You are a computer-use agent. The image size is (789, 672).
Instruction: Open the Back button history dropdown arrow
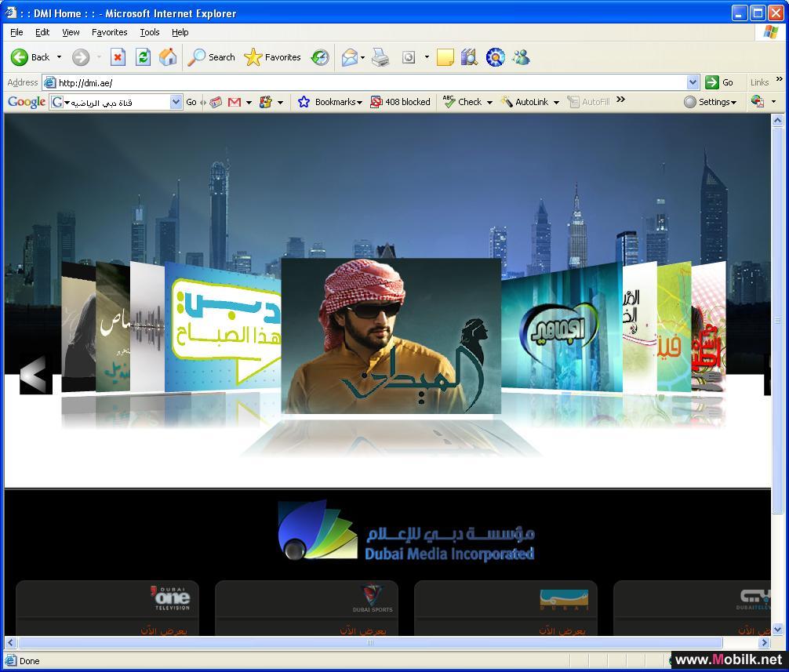(x=59, y=56)
